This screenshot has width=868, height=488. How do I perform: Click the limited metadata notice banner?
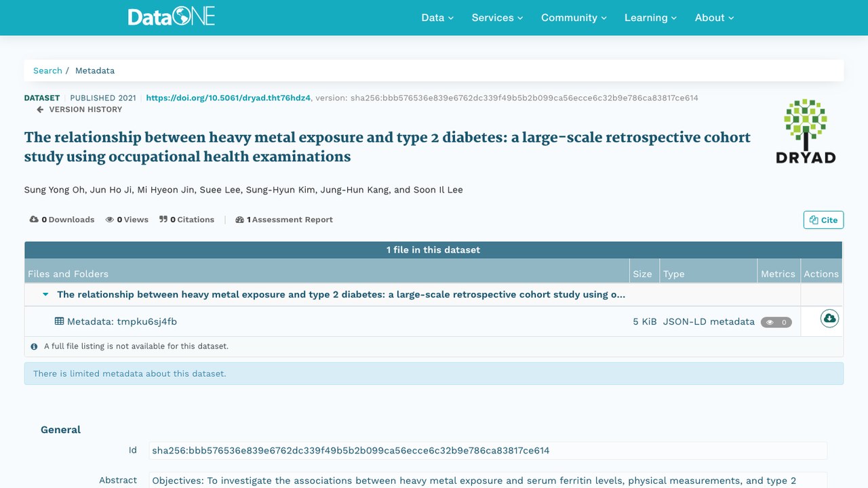pyautogui.click(x=434, y=373)
